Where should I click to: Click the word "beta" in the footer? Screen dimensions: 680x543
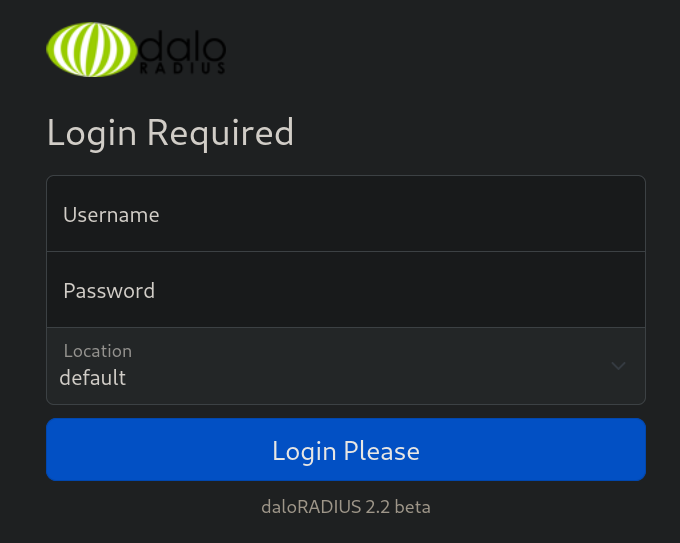(412, 507)
